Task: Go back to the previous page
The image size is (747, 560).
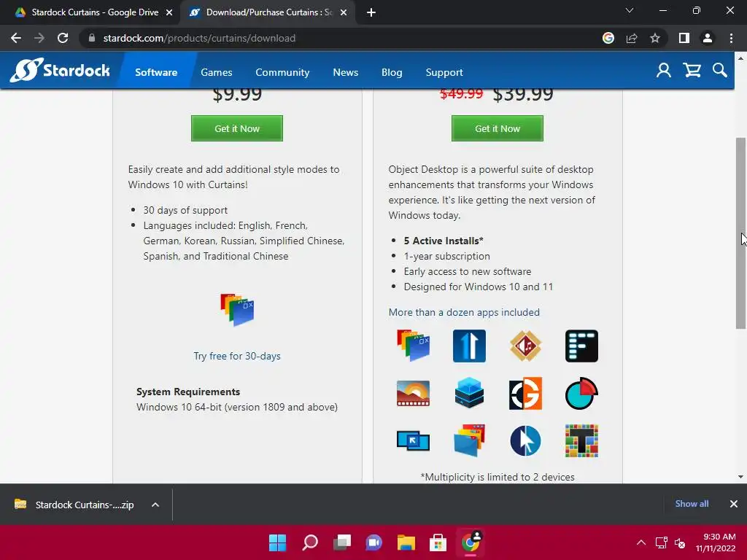Action: [x=16, y=38]
